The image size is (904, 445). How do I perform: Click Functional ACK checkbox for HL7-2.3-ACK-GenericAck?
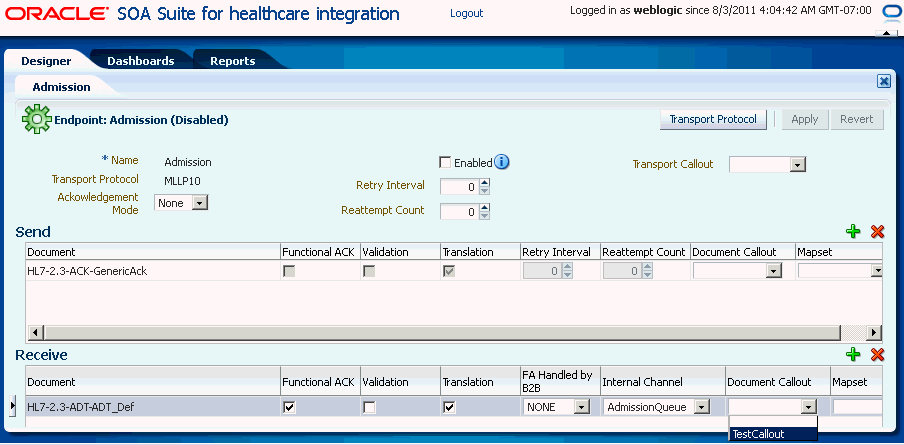(x=289, y=271)
